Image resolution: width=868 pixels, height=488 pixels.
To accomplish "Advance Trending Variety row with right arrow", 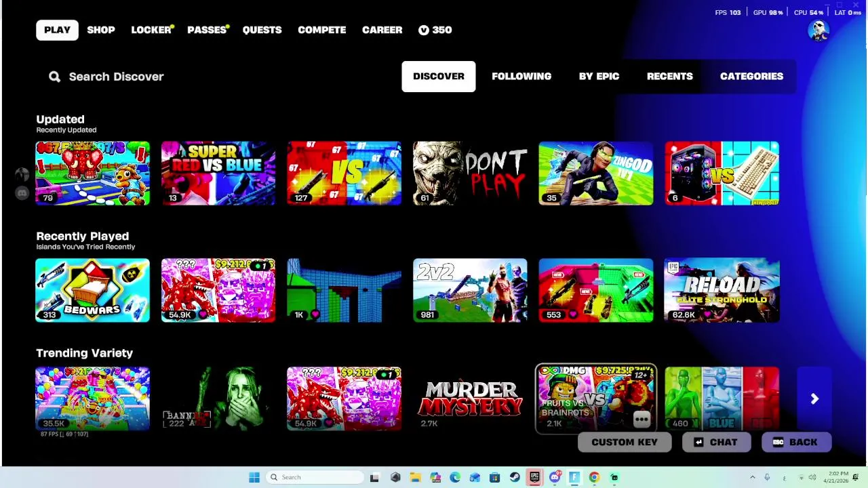I will pyautogui.click(x=814, y=399).
